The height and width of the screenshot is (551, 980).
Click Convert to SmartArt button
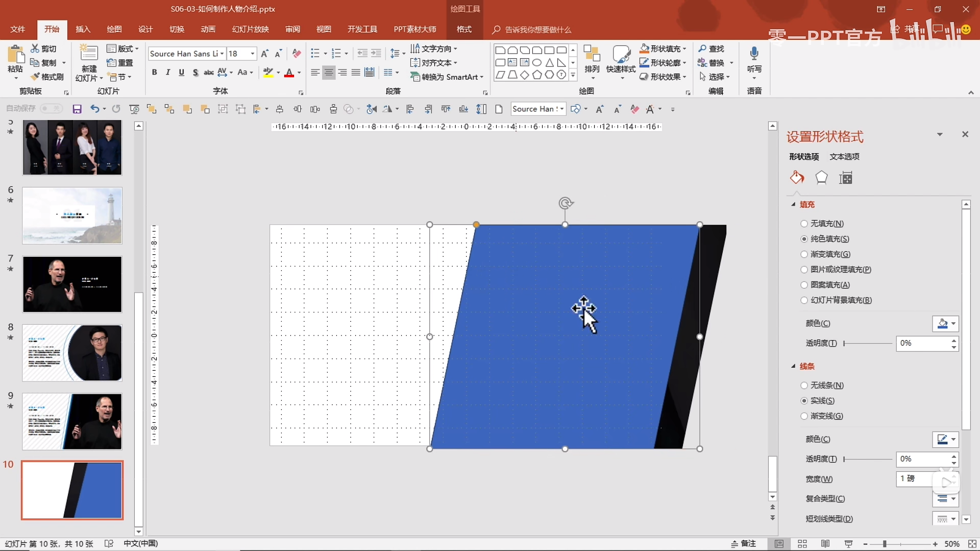(x=447, y=77)
